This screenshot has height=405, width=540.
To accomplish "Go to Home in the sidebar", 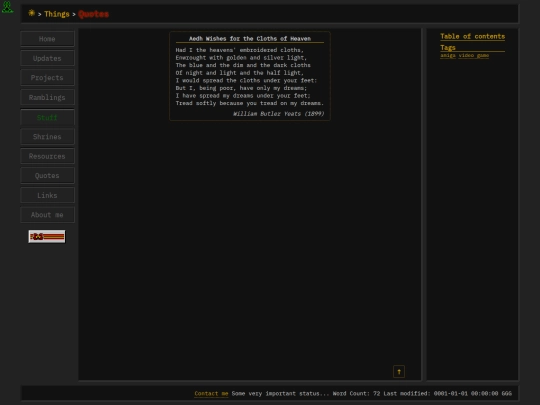I will pos(47,39).
